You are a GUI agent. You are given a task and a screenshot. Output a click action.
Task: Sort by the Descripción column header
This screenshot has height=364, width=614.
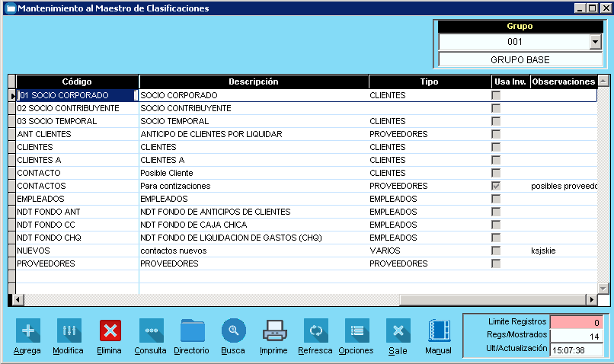[x=254, y=81]
